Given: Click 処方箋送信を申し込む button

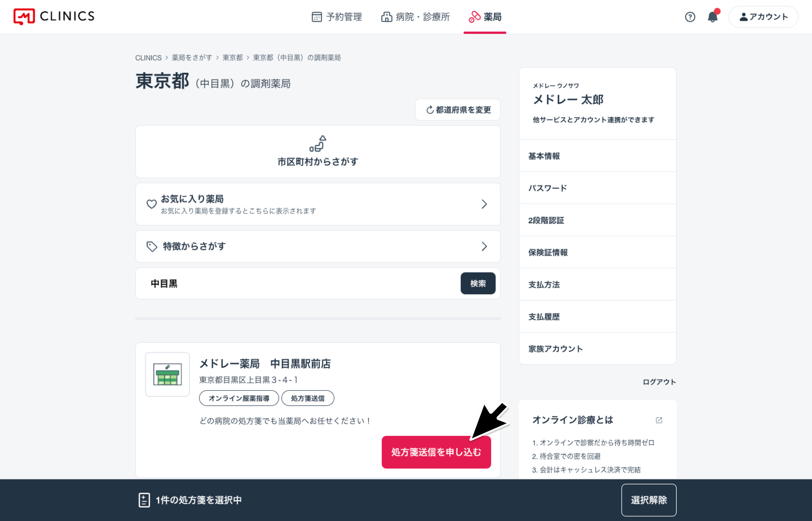Looking at the screenshot, I should coord(436,452).
